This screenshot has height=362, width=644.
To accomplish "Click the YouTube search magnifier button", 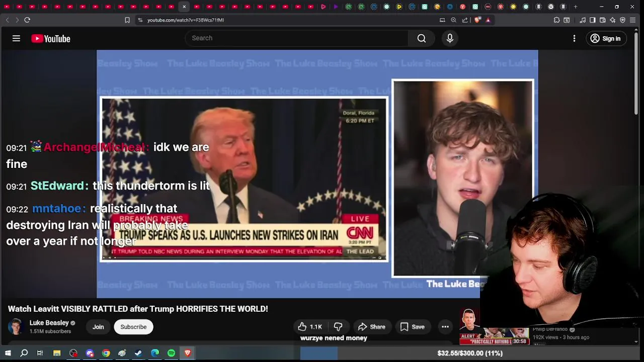I will pos(422,38).
